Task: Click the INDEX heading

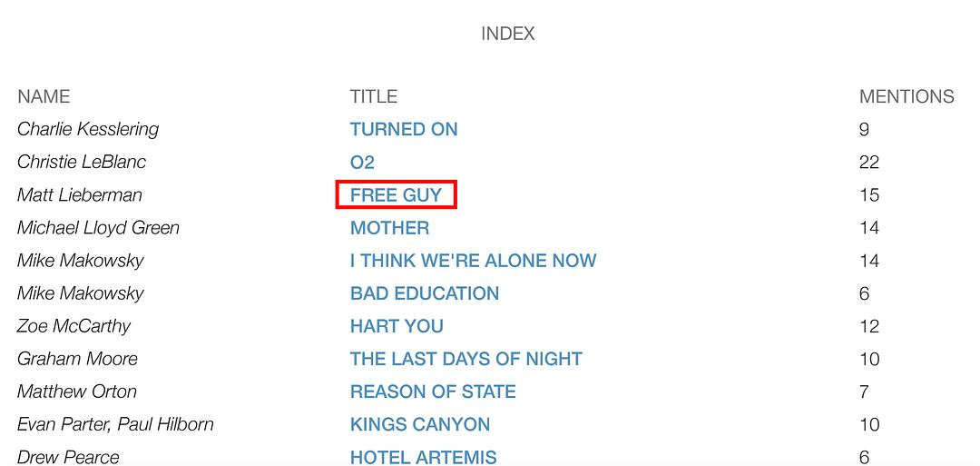Action: 508,34
